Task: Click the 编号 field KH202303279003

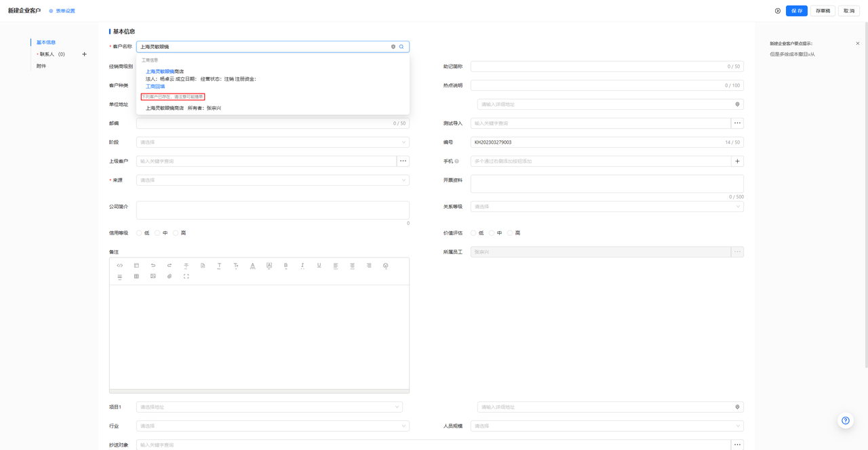Action: coord(607,142)
